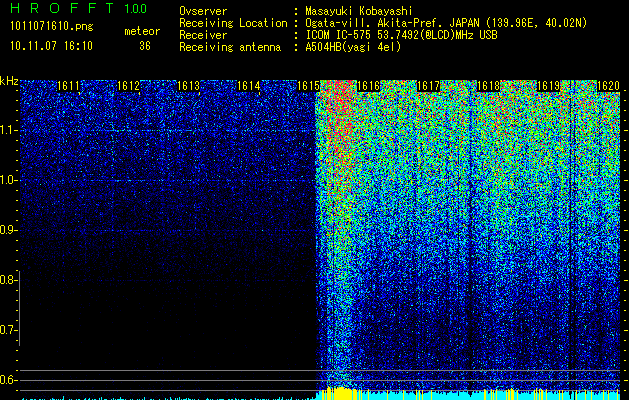Click the Receiving Location value text
Screen dimensions: 629x400
point(446,23)
